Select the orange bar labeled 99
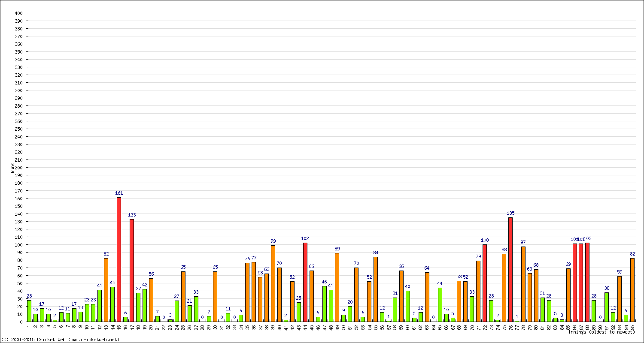Screen dimensions: 644x343 pyautogui.click(x=273, y=283)
